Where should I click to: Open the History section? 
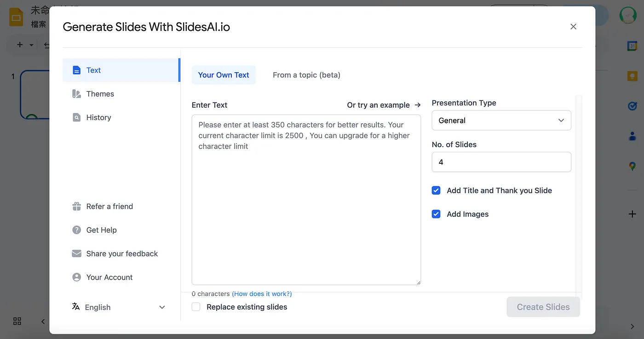click(x=121, y=117)
